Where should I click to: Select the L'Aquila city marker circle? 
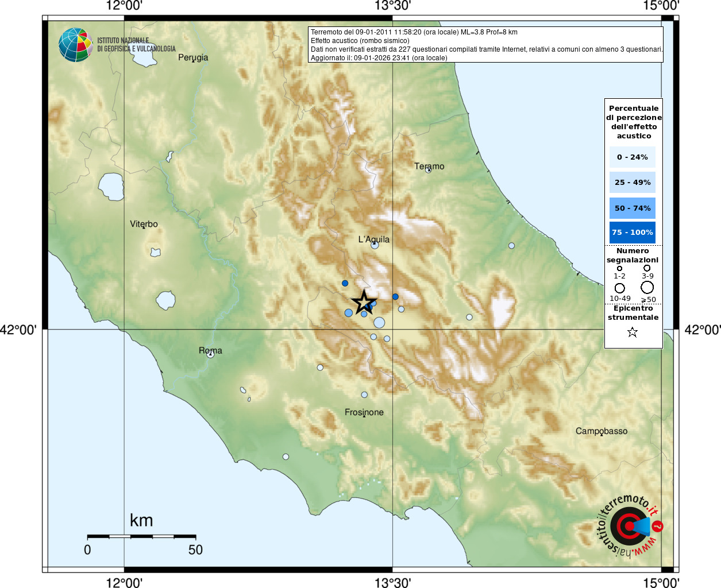[x=375, y=245]
